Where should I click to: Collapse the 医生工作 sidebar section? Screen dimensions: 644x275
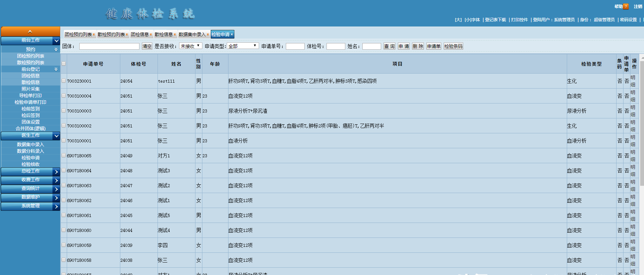click(56, 136)
